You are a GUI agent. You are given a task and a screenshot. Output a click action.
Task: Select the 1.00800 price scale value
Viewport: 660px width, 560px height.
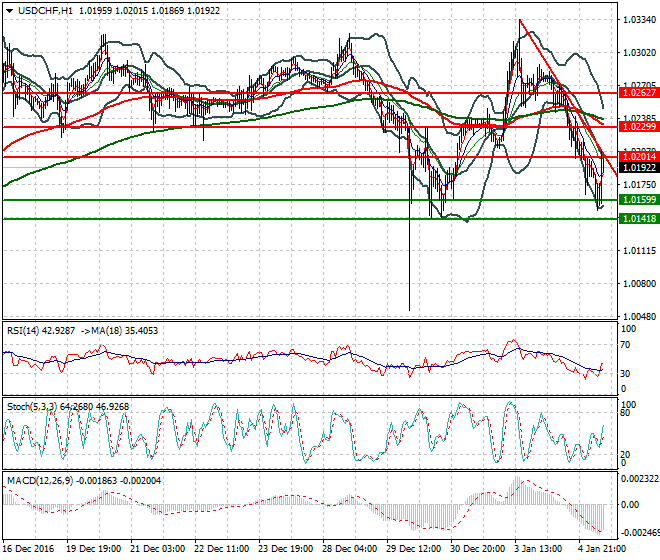click(639, 283)
